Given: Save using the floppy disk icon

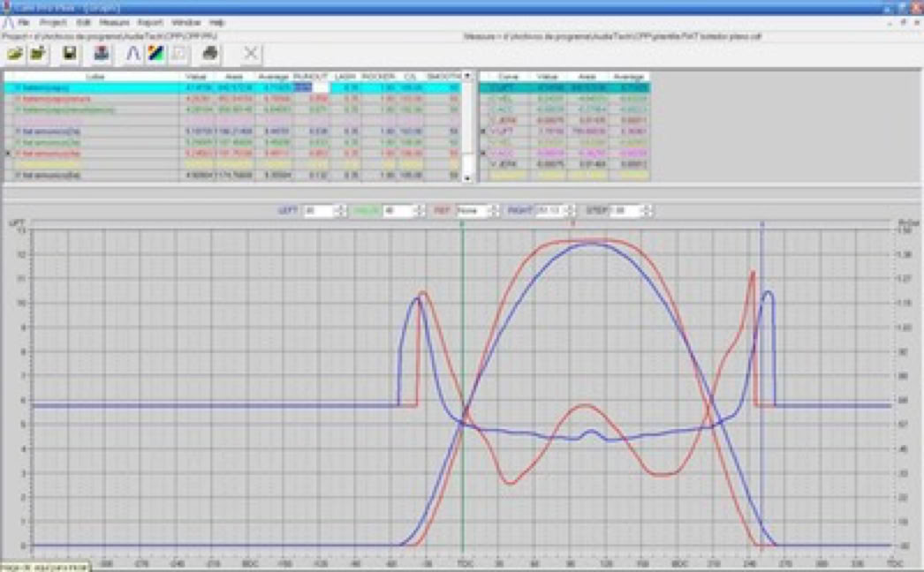Looking at the screenshot, I should [70, 54].
